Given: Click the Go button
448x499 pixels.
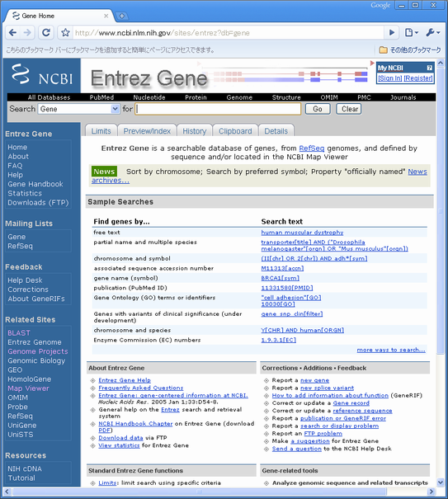Looking at the screenshot, I should click(318, 109).
